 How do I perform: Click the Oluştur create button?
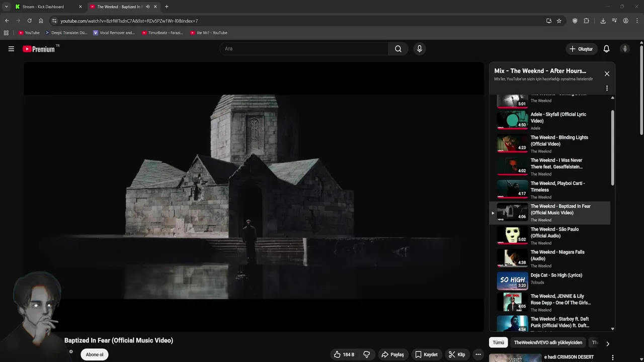coord(581,49)
